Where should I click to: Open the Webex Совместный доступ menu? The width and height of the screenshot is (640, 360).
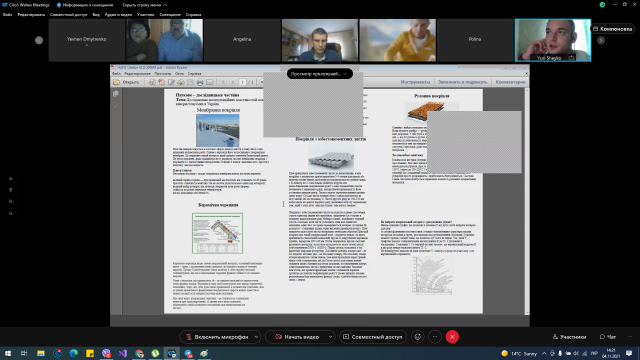(68, 15)
